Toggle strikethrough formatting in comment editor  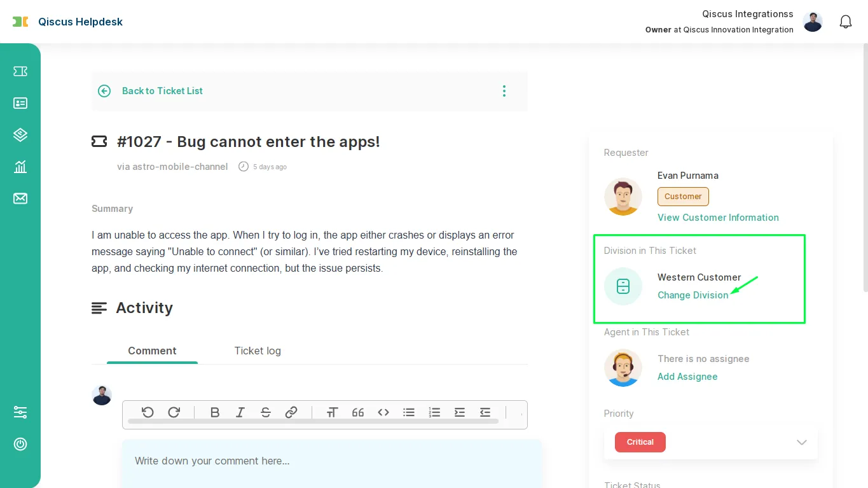pos(266,412)
